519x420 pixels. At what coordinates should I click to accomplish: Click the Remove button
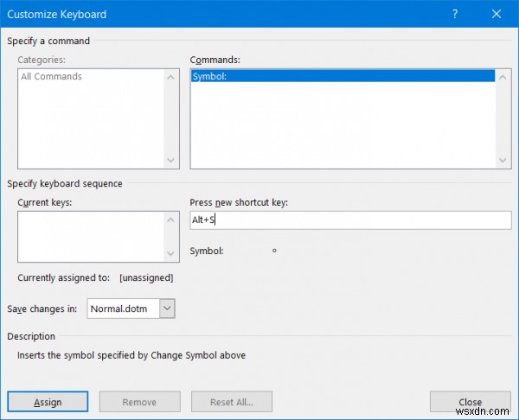[139, 402]
